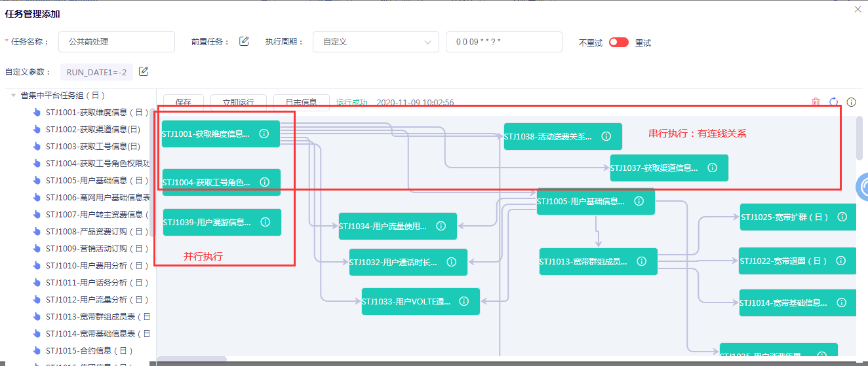Click the canvas vertical scrollbar
The image size is (868, 366).
point(859,139)
